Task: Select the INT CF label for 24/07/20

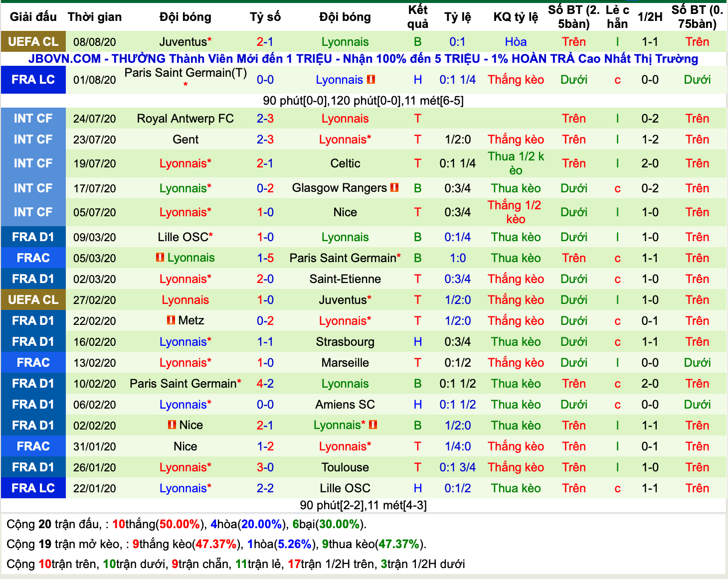Action: 33,119
